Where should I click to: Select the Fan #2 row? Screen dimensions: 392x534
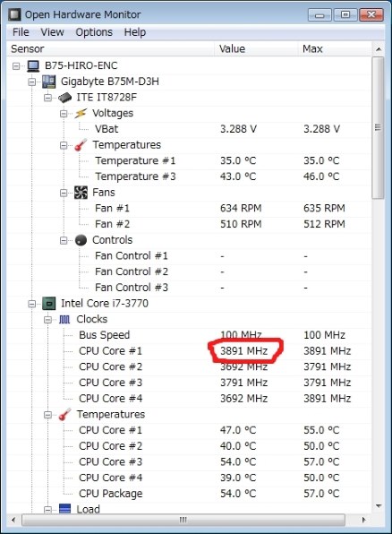[189, 224]
